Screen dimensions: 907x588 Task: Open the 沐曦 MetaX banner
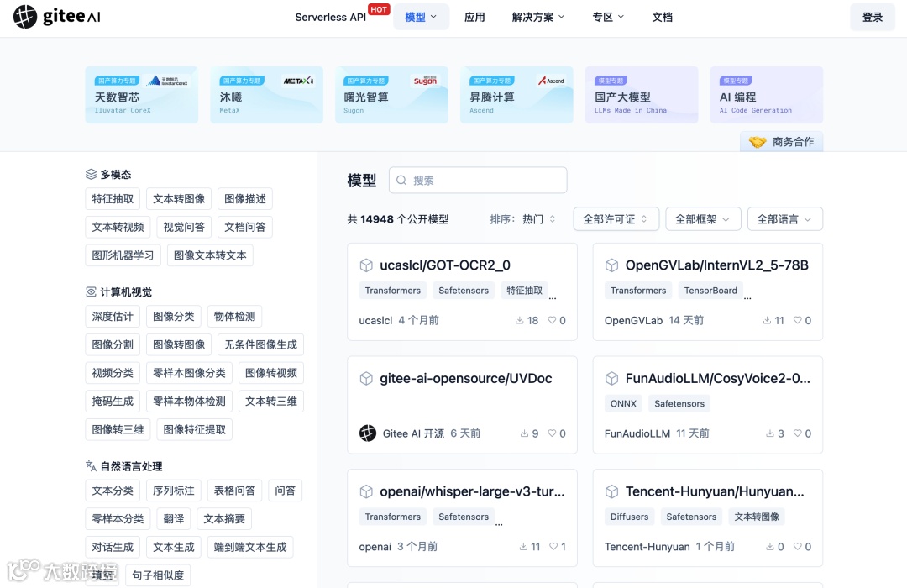click(x=267, y=94)
